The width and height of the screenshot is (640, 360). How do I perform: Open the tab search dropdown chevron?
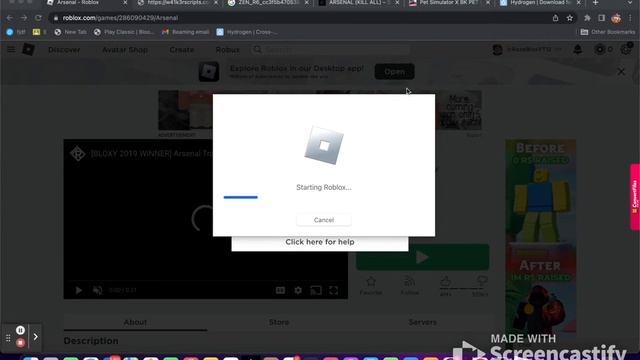pyautogui.click(x=630, y=3)
